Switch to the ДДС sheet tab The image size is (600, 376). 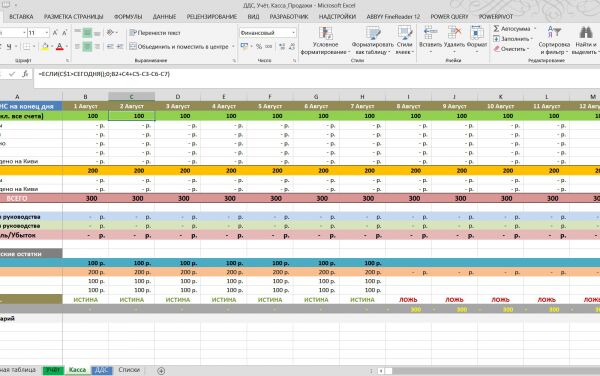pyautogui.click(x=101, y=370)
